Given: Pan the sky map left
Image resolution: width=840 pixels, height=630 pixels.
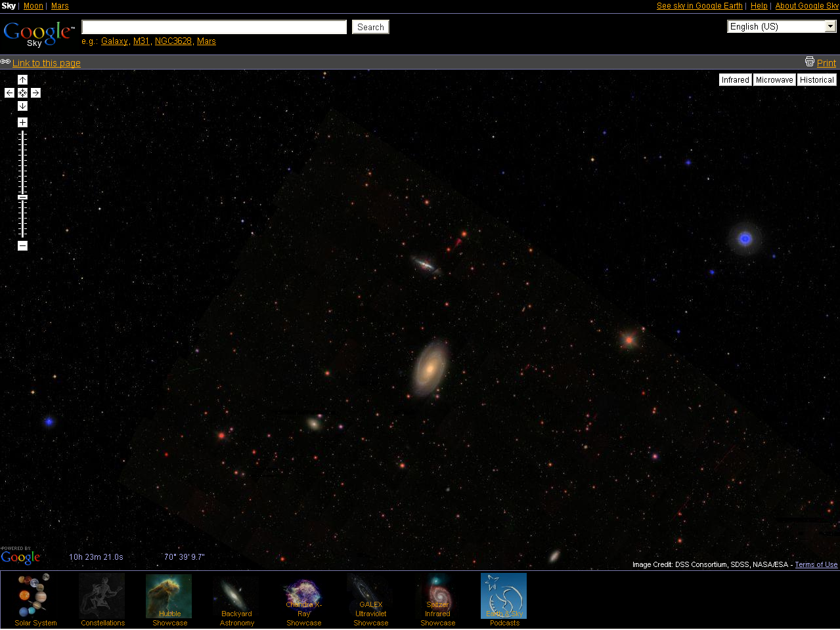Looking at the screenshot, I should point(9,93).
